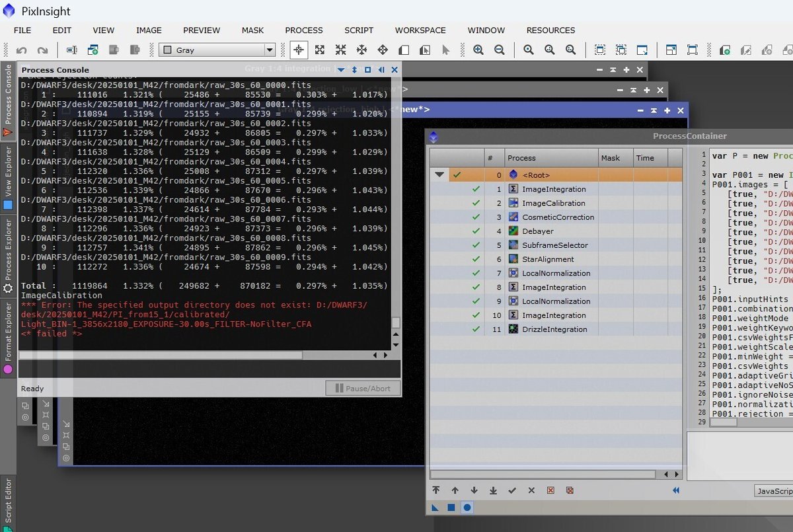Open the FILE menu

coord(22,30)
